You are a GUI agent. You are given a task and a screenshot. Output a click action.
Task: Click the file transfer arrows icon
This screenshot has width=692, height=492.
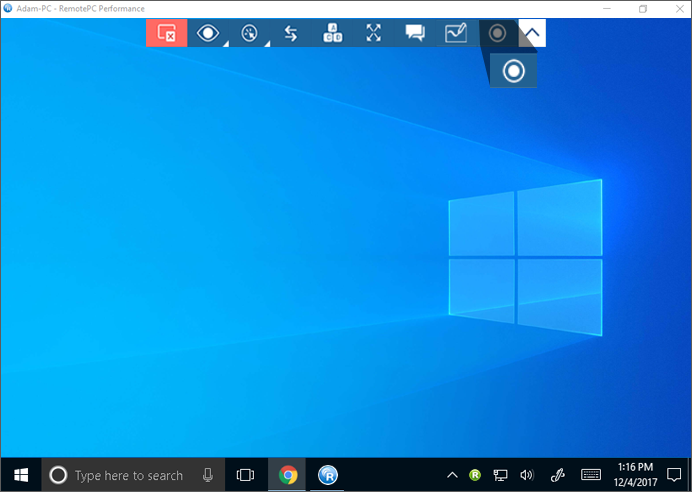(x=291, y=33)
